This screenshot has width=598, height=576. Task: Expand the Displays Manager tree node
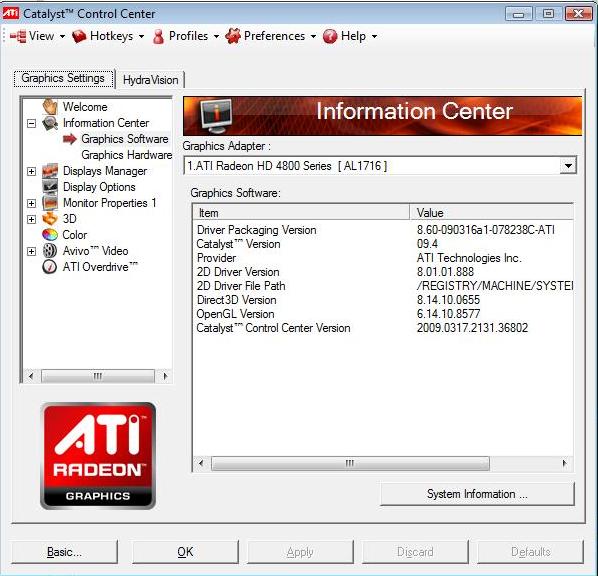pos(32,171)
